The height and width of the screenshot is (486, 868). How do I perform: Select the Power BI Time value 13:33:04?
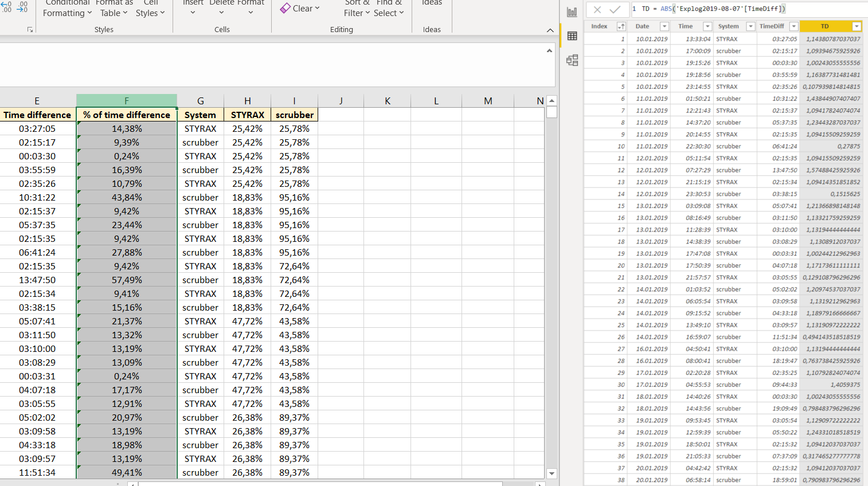coord(693,39)
